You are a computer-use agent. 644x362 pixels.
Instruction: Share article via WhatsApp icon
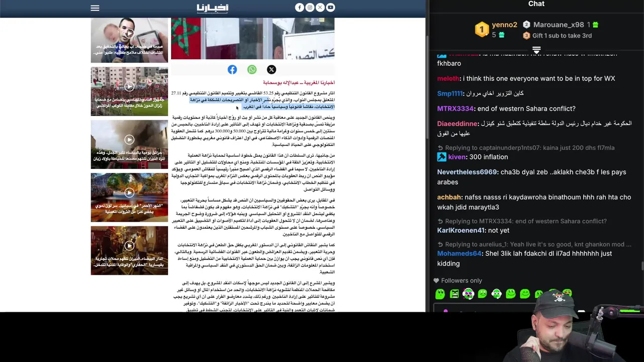click(252, 70)
